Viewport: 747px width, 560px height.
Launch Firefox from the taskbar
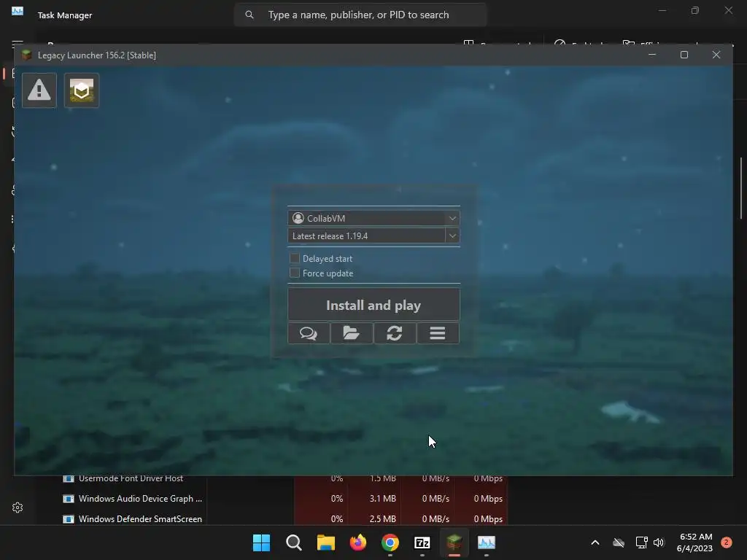(358, 542)
